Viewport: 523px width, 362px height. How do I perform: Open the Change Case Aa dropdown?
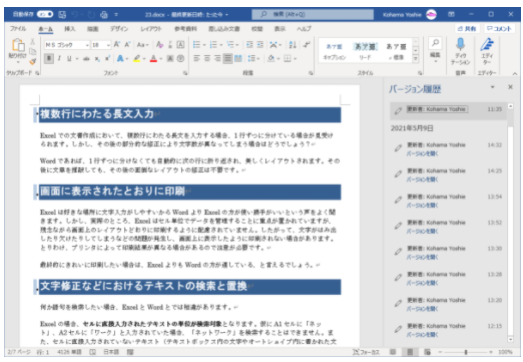(142, 44)
